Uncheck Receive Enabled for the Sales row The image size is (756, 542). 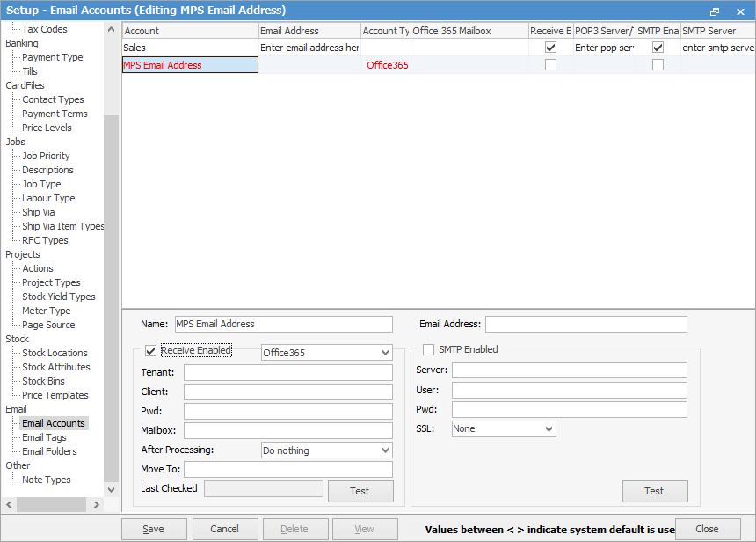coord(549,47)
